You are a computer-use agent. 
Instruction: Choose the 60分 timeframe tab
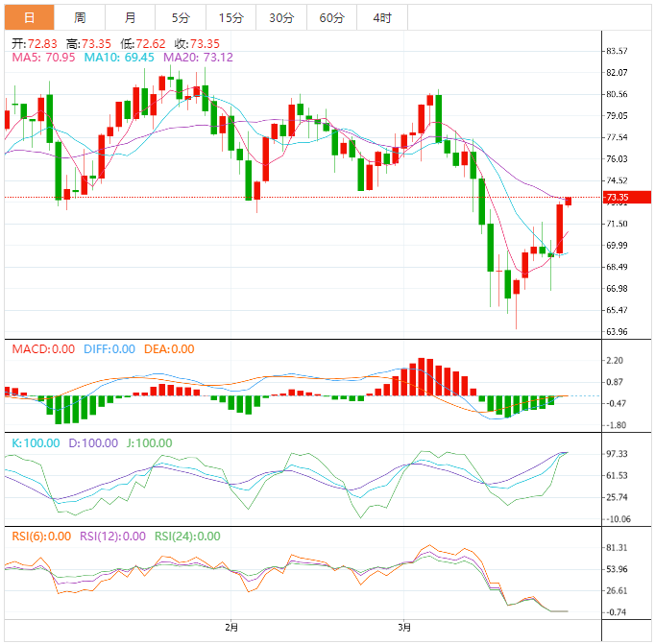(331, 17)
